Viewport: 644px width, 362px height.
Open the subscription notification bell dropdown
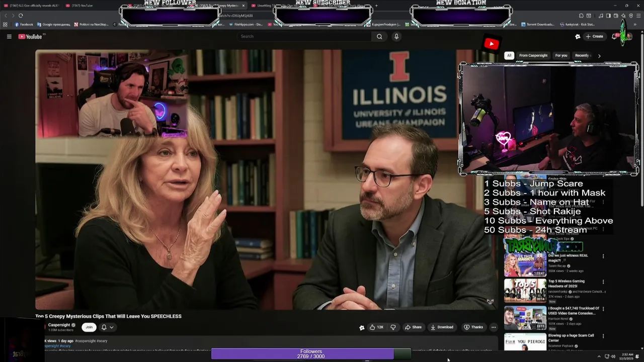click(107, 327)
